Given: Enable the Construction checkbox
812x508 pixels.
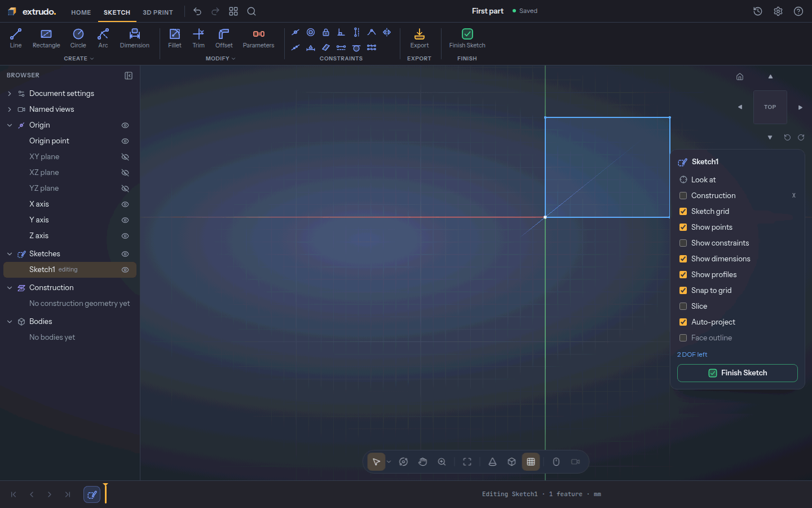Looking at the screenshot, I should 683,196.
